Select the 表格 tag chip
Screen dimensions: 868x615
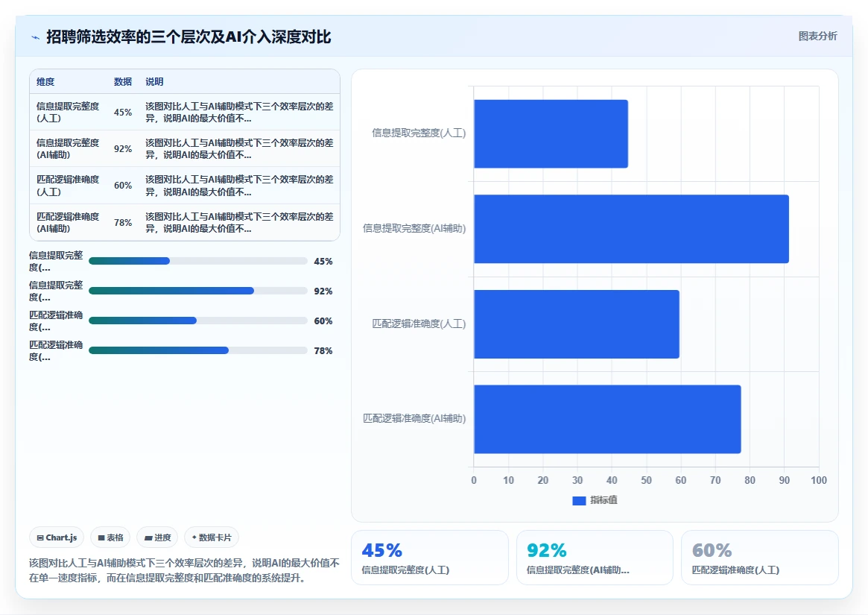click(x=110, y=537)
